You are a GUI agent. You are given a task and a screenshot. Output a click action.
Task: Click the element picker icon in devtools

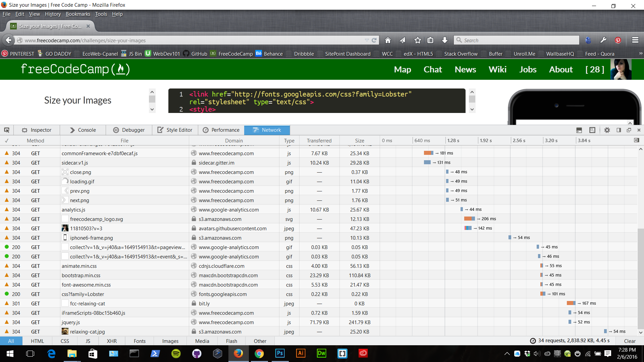click(x=7, y=130)
